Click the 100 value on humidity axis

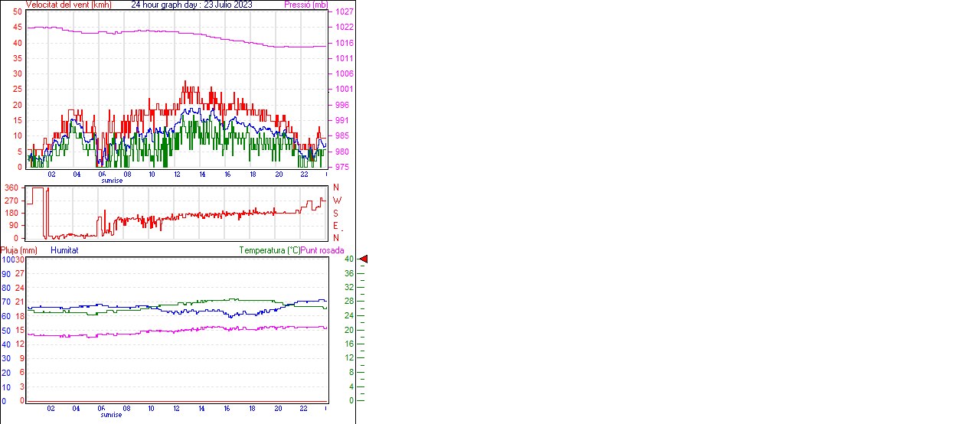pos(7,259)
